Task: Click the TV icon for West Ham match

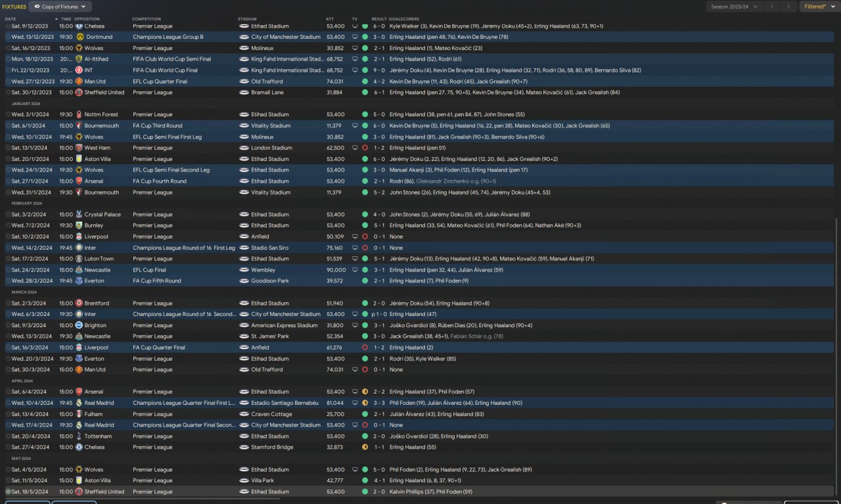Action: pos(355,148)
